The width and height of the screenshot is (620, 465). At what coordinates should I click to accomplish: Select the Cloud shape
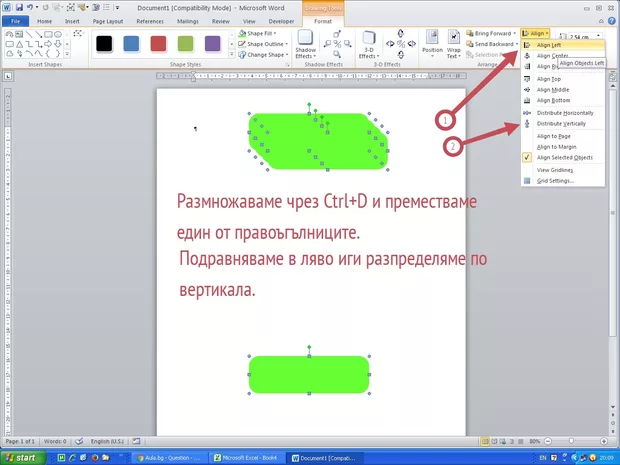(9, 53)
